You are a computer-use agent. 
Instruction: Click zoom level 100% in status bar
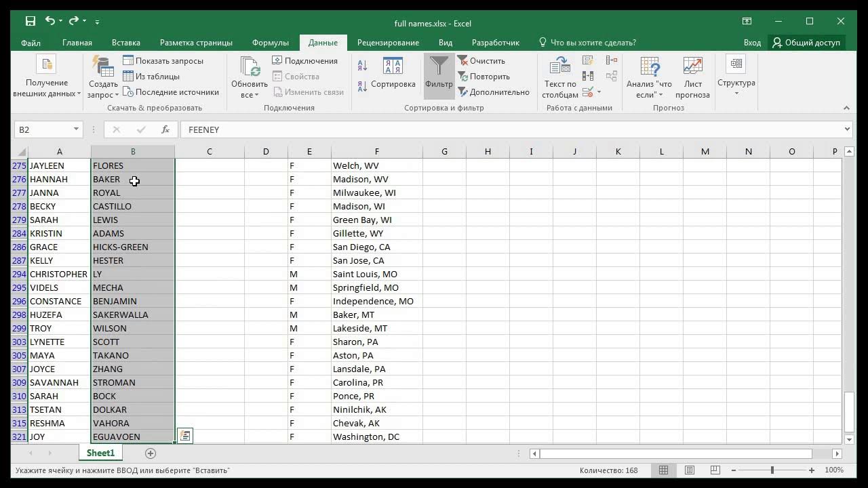pyautogui.click(x=834, y=470)
